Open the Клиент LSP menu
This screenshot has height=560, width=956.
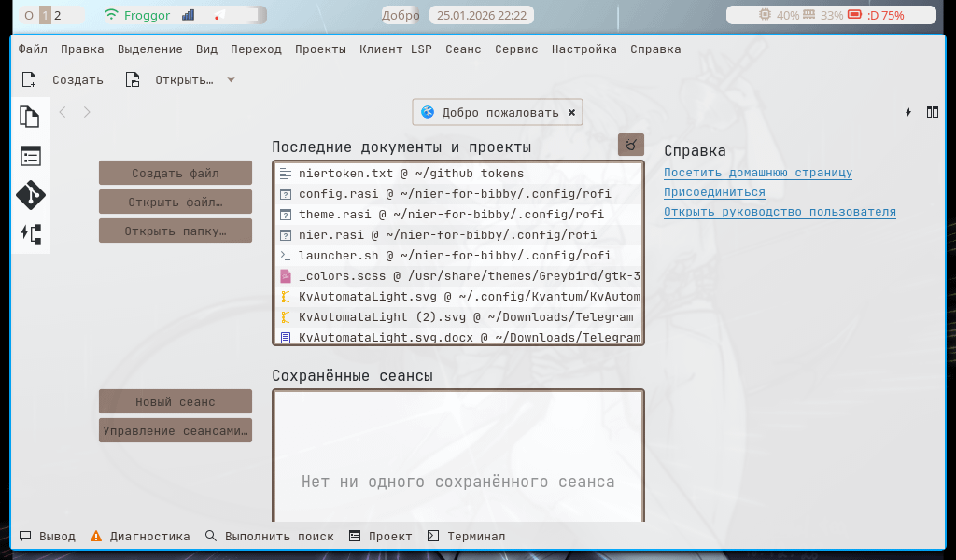396,49
